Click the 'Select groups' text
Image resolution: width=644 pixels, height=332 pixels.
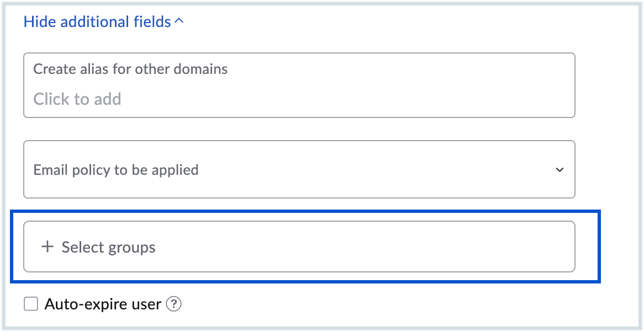[108, 247]
